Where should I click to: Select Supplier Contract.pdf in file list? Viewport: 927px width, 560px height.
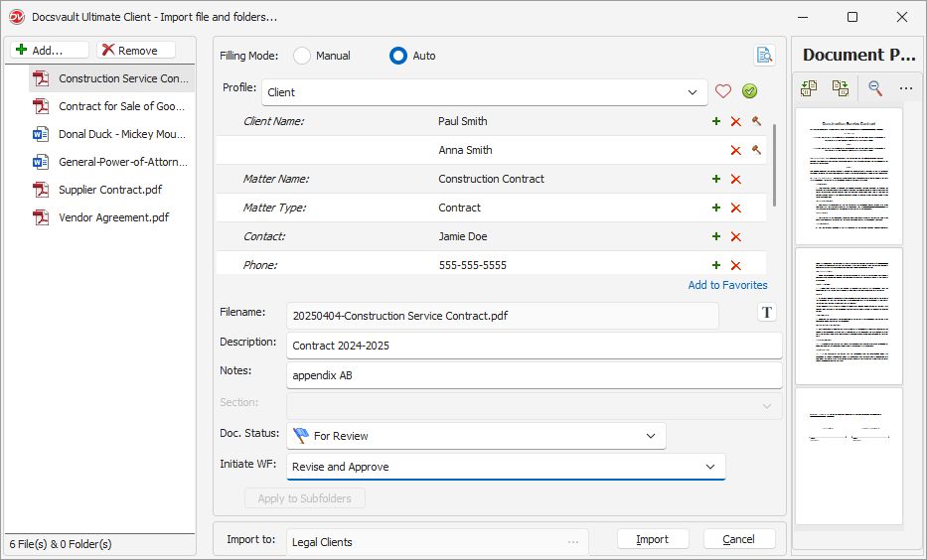(109, 190)
